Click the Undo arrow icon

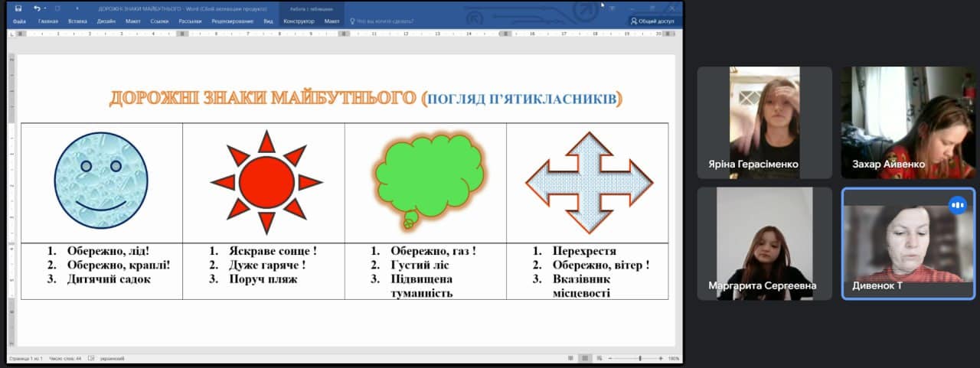pyautogui.click(x=36, y=8)
